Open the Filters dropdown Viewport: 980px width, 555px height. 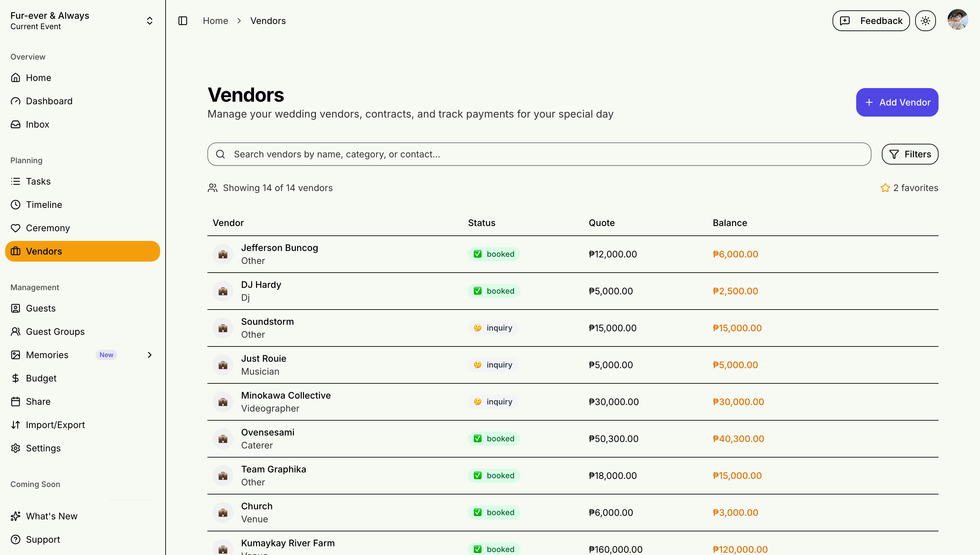click(909, 154)
